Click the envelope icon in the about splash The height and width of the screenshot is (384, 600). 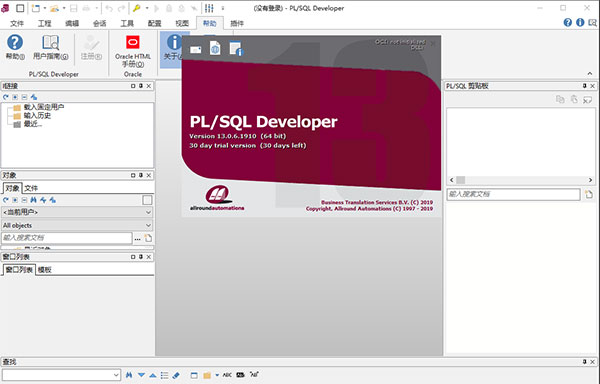196,50
